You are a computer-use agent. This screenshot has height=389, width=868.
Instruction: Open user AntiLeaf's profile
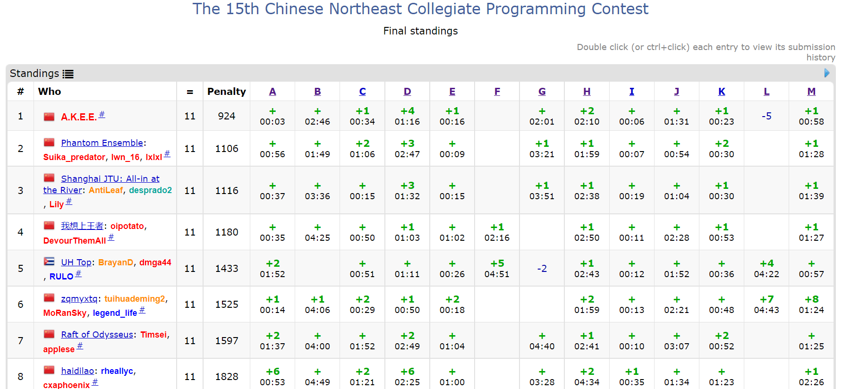[x=106, y=190]
